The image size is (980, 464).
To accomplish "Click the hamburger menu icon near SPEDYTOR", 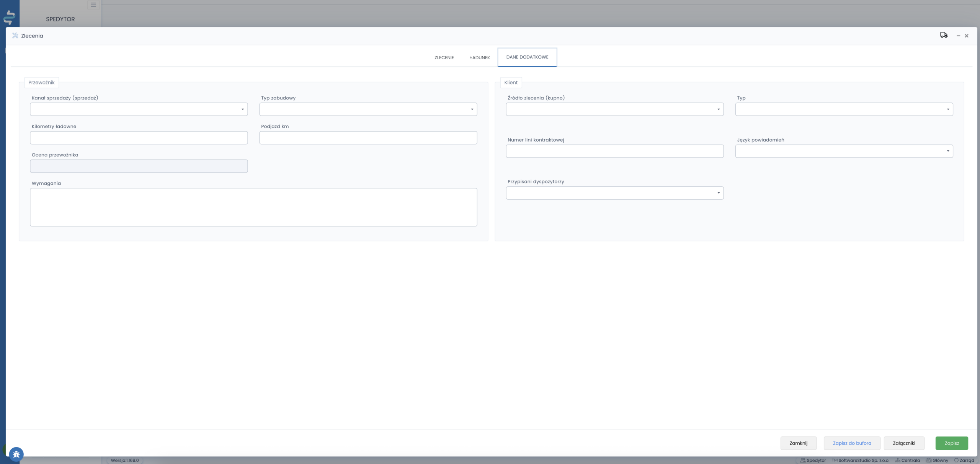I will click(x=93, y=5).
